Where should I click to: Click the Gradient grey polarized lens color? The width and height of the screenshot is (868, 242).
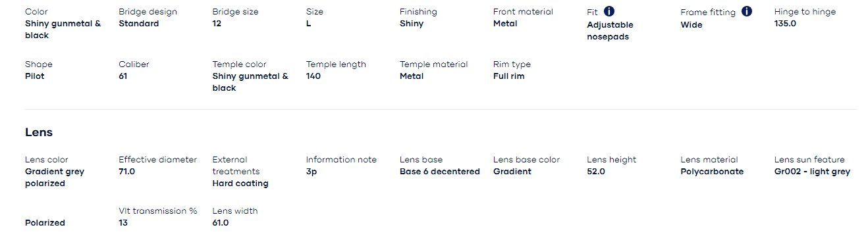coord(55,178)
